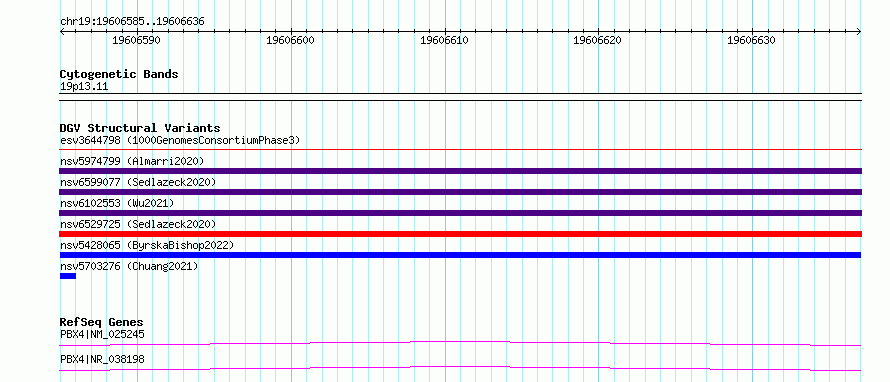Open variant nsv5974799 Almarri2020 label
The image size is (890, 382).
(132, 161)
